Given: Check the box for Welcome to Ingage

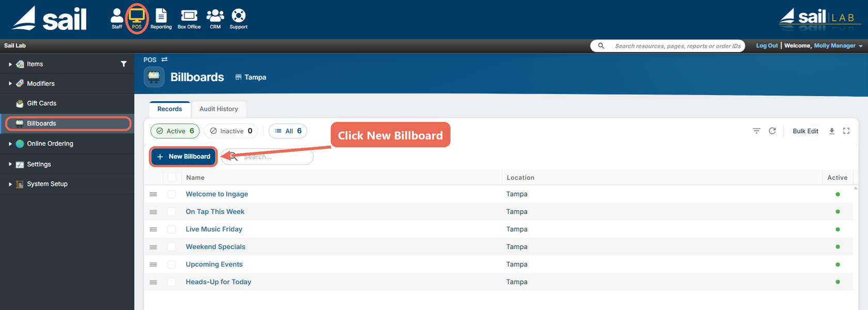Looking at the screenshot, I should coord(172,194).
